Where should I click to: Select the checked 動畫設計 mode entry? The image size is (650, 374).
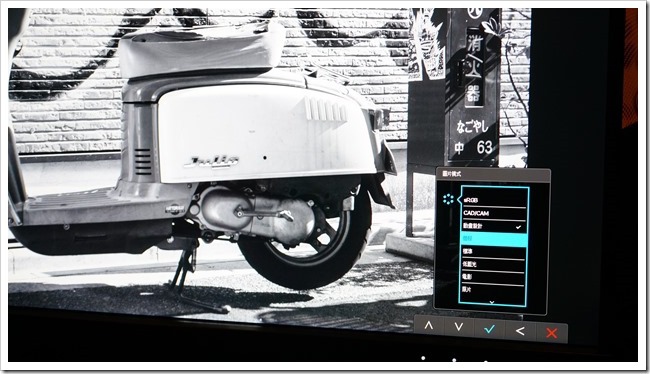[x=494, y=226]
